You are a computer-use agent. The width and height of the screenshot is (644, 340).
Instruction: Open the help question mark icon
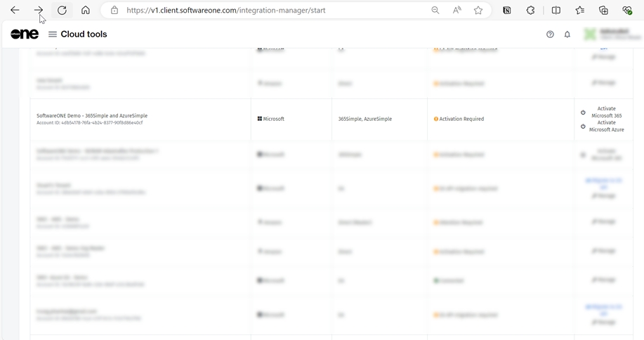[x=550, y=34]
